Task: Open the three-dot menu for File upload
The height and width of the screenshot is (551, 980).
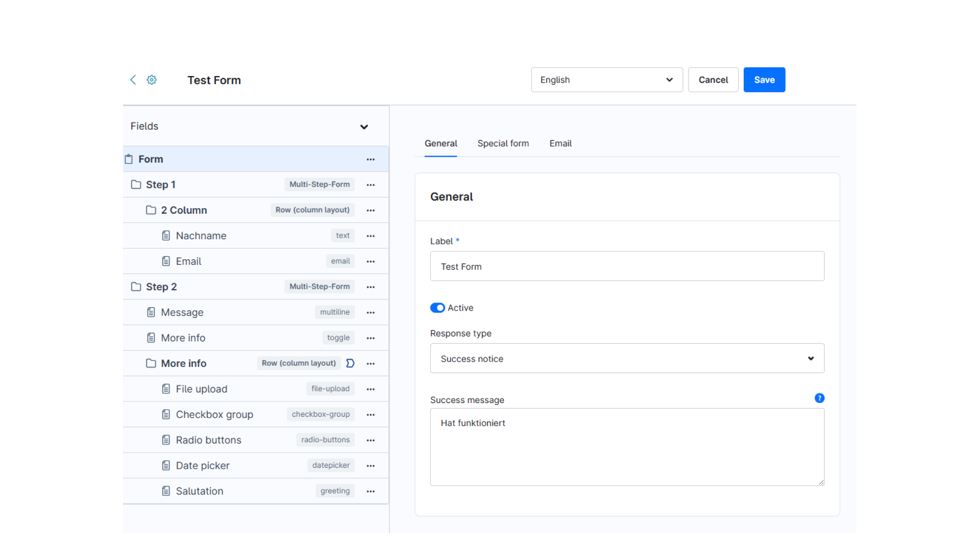Action: [x=371, y=389]
